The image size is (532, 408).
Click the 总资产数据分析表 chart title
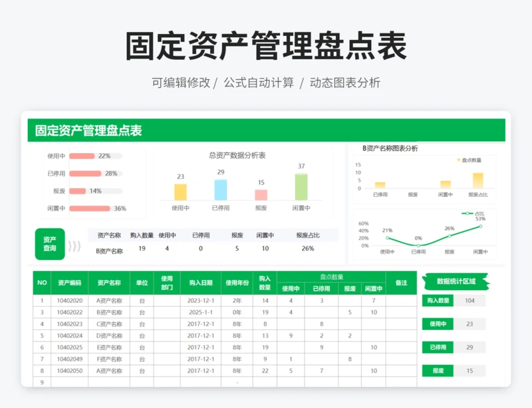[x=237, y=156]
